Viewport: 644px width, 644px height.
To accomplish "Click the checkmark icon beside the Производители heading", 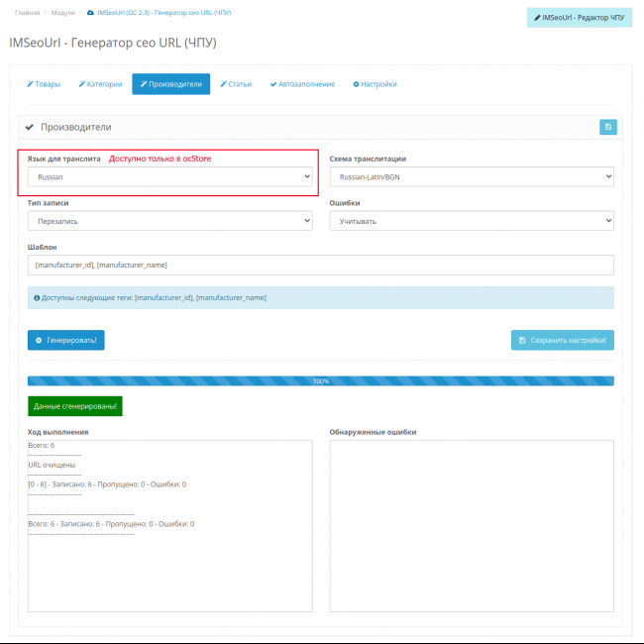I will click(30, 128).
